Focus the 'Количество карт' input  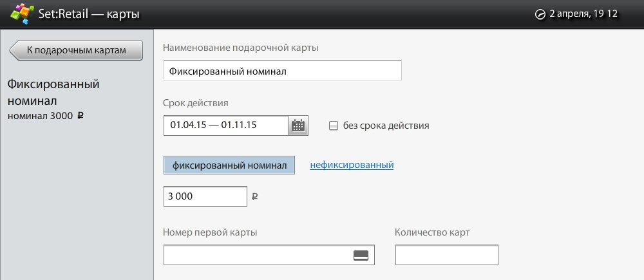click(447, 255)
